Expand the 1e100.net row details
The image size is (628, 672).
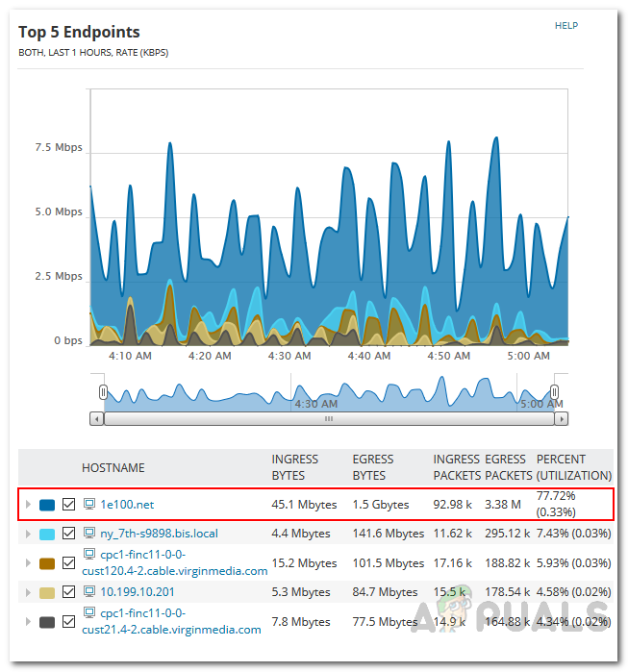(x=28, y=504)
